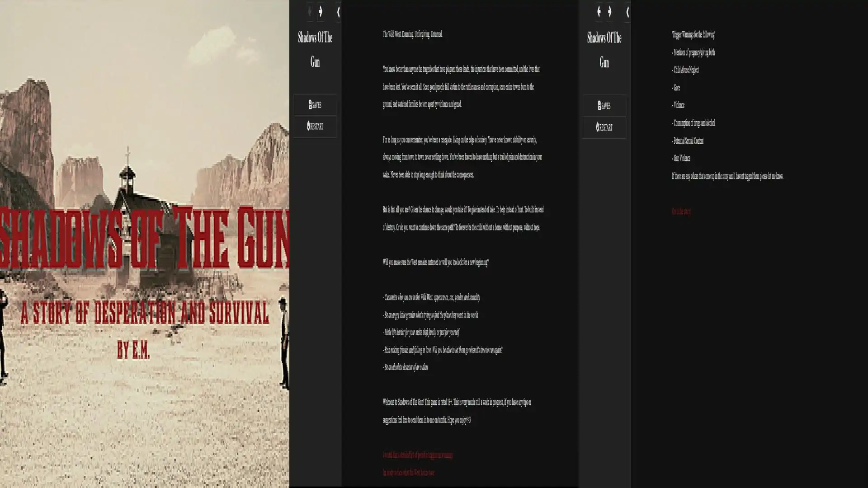Go back using arrow on trigger warnings page
The height and width of the screenshot is (488, 868).
(x=599, y=11)
